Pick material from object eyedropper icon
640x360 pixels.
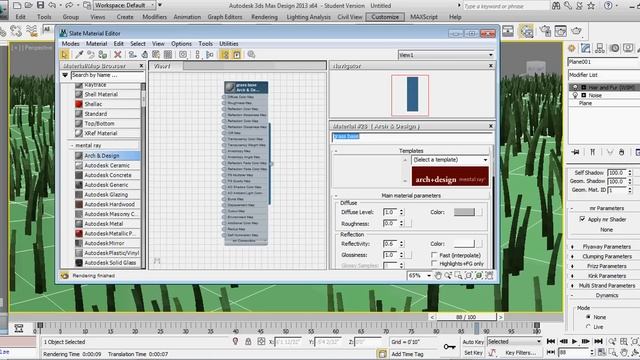[x=79, y=55]
